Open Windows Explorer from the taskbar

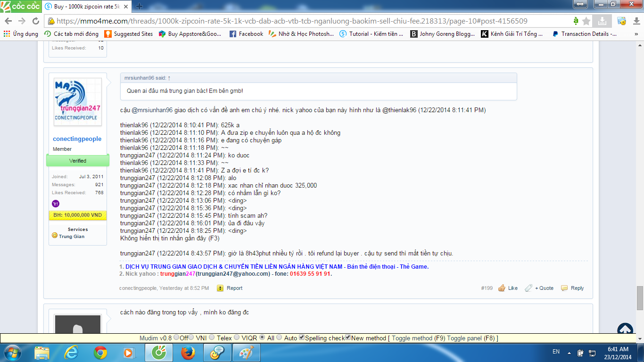(42, 353)
